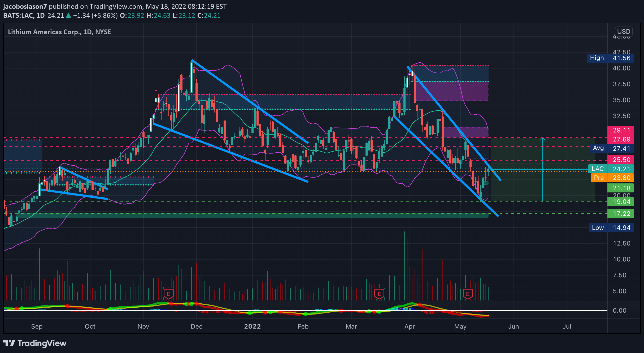Click the earnings E marker in May
This screenshot has width=644, height=353.
pos(468,294)
